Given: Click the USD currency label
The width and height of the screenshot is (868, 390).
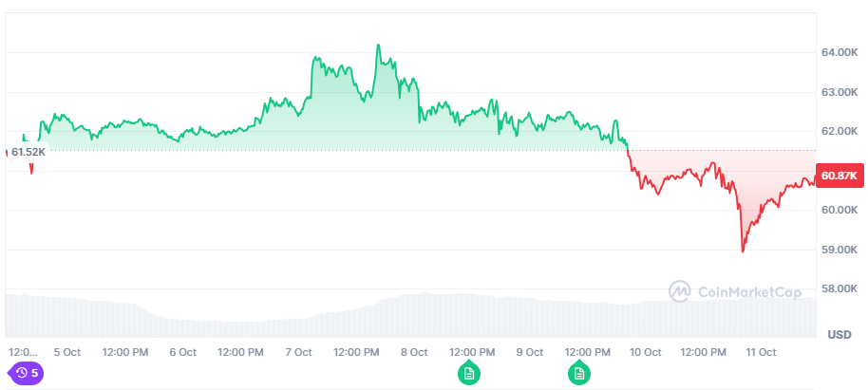Looking at the screenshot, I should click(x=840, y=335).
